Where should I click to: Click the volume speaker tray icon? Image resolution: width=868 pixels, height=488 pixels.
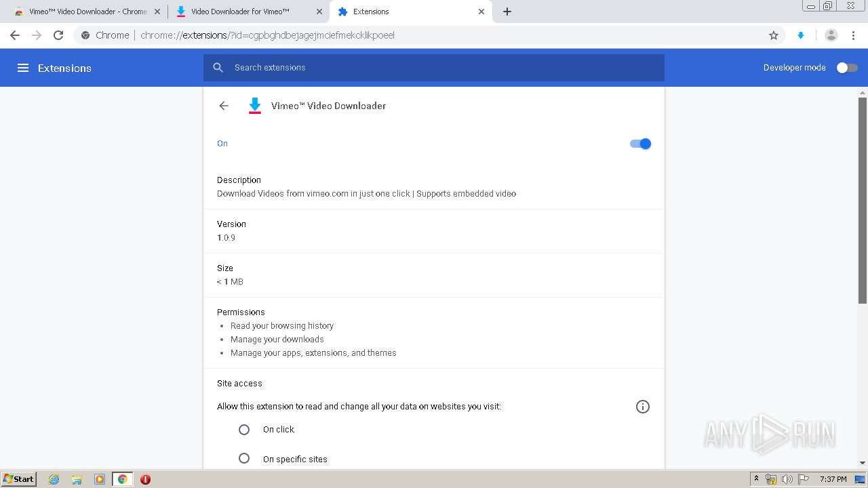[787, 479]
